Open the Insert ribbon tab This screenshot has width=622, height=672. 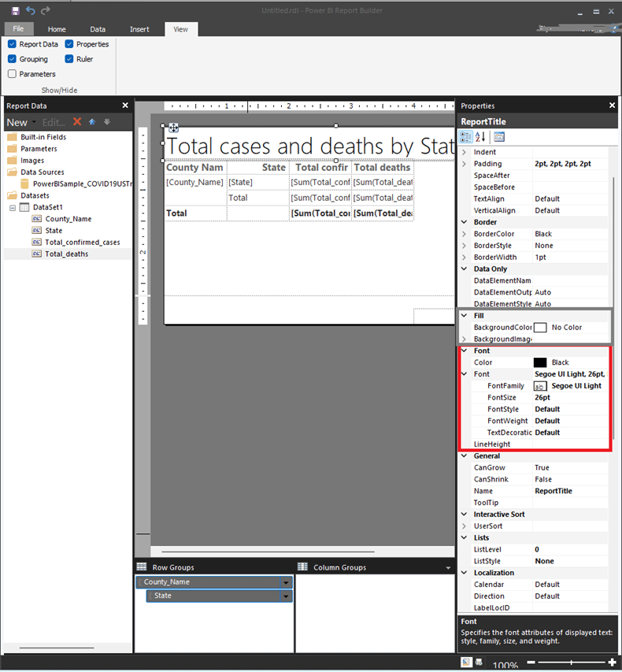[139, 29]
